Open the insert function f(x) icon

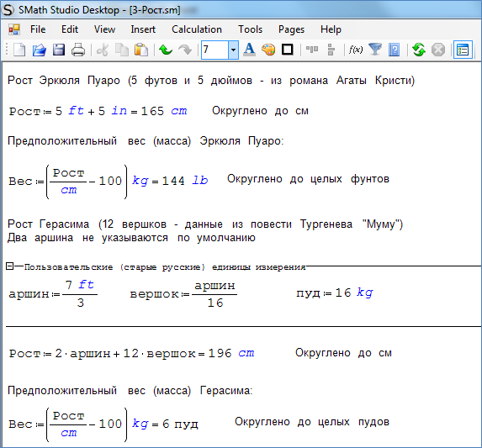[356, 50]
